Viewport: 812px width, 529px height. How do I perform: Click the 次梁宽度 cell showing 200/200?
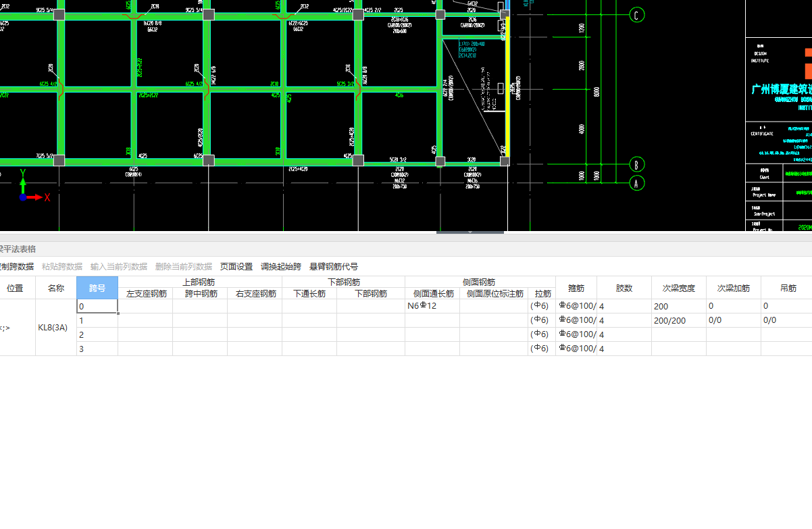[x=679, y=320]
